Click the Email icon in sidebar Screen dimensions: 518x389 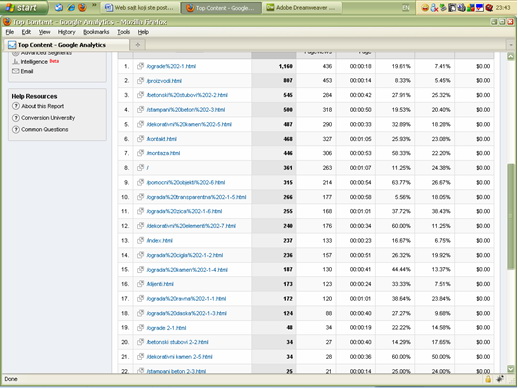(x=15, y=71)
